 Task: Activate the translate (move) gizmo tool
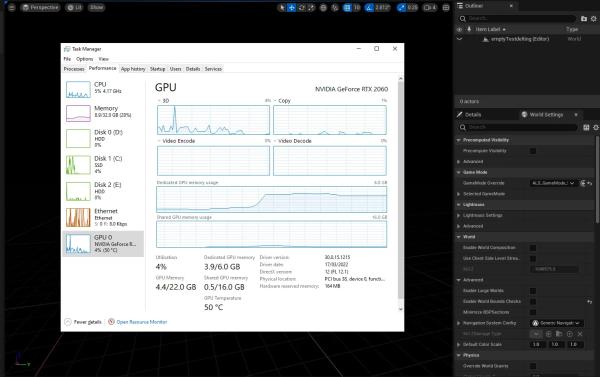(x=292, y=8)
